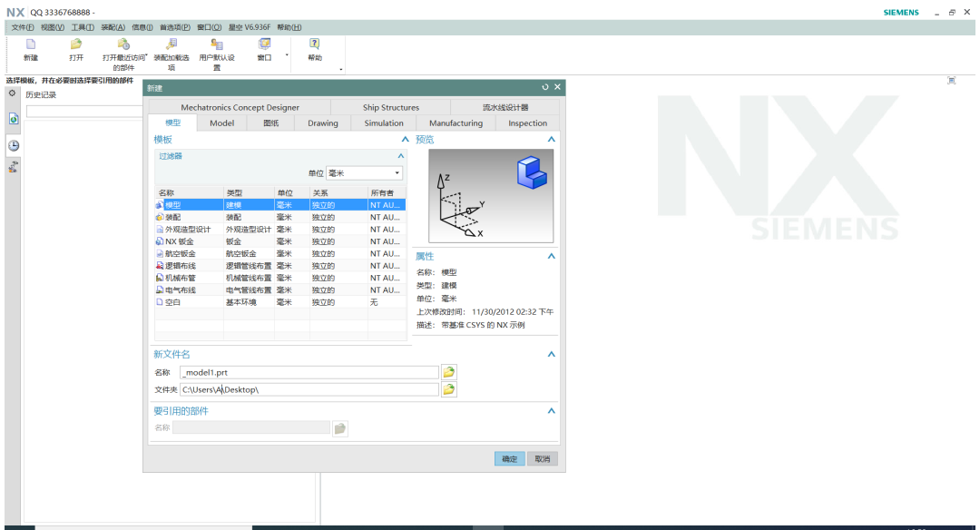Collapse the New File Name (新文件名) section

552,354
